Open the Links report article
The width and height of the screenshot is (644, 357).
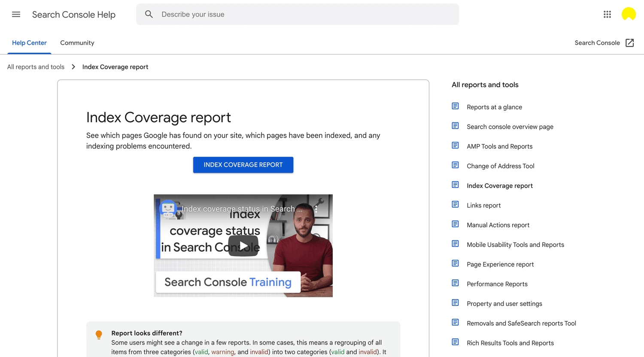click(x=484, y=206)
